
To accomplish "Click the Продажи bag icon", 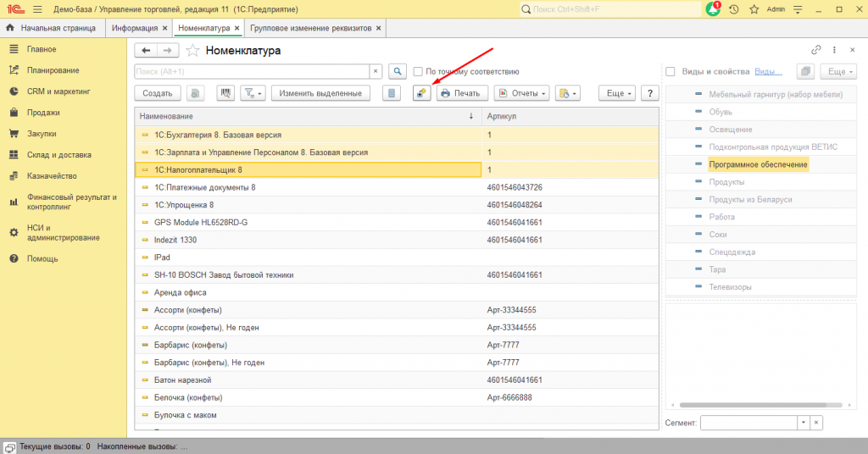I will (14, 113).
